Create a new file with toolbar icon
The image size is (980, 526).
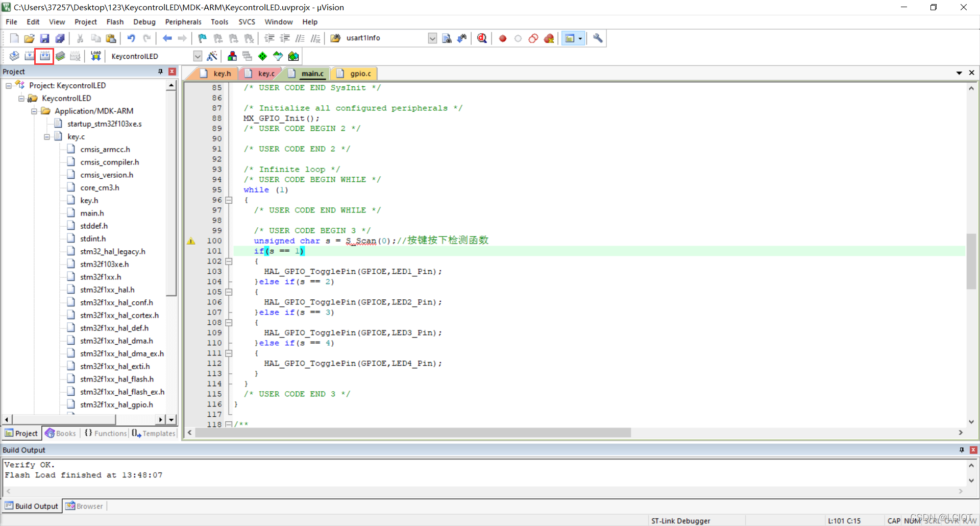point(14,38)
